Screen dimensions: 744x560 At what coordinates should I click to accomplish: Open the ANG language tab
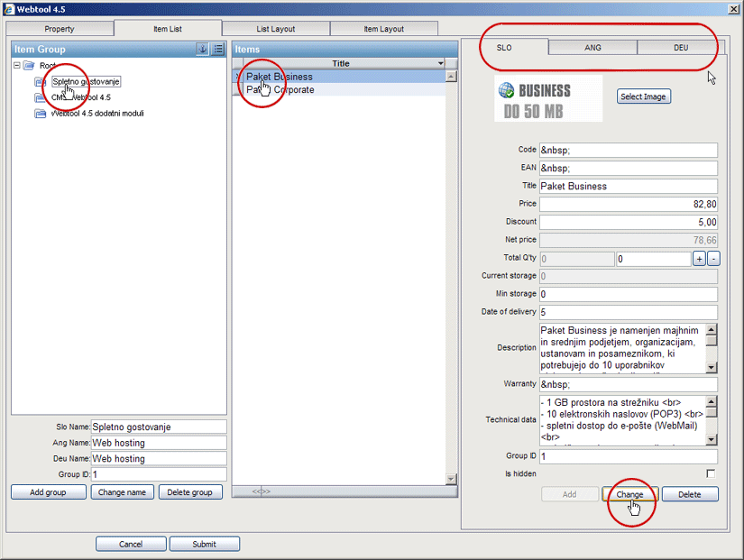pos(592,47)
